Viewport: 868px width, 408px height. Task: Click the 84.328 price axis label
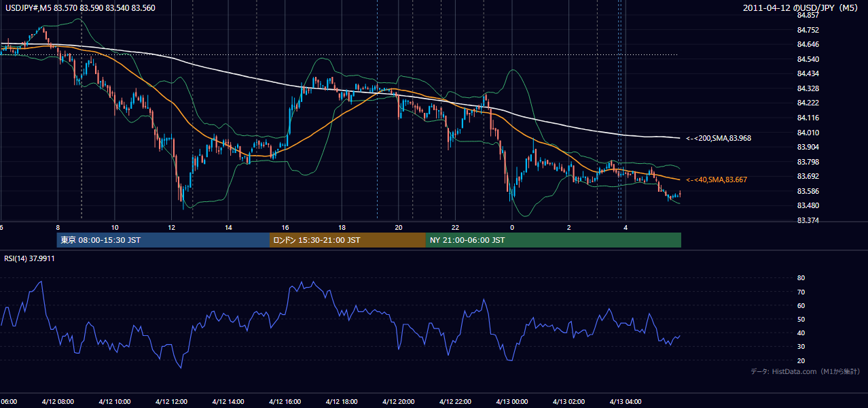point(808,88)
